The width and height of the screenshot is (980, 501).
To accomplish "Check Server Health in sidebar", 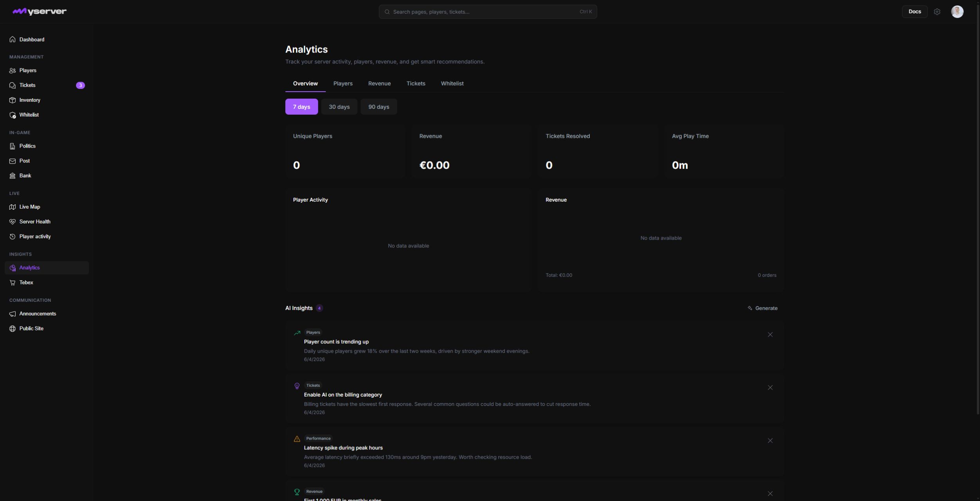I will pyautogui.click(x=47, y=222).
